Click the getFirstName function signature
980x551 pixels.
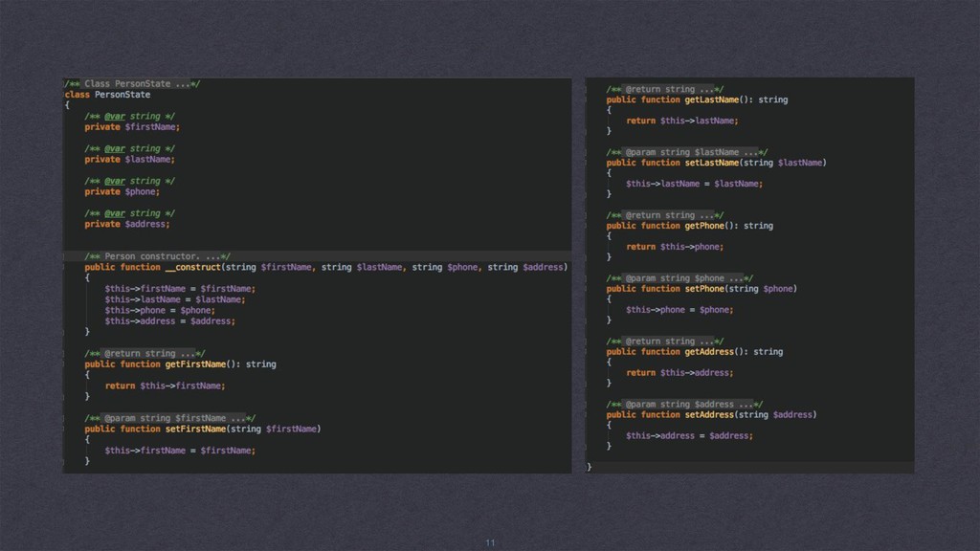(x=181, y=364)
